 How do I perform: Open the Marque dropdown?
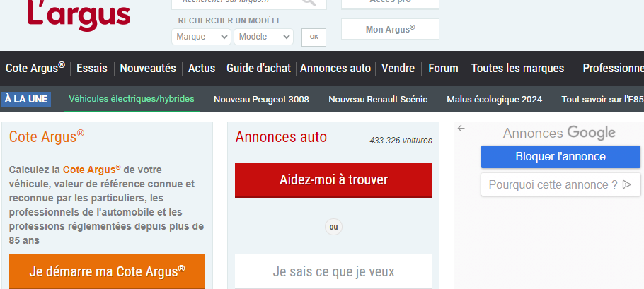coord(201,37)
